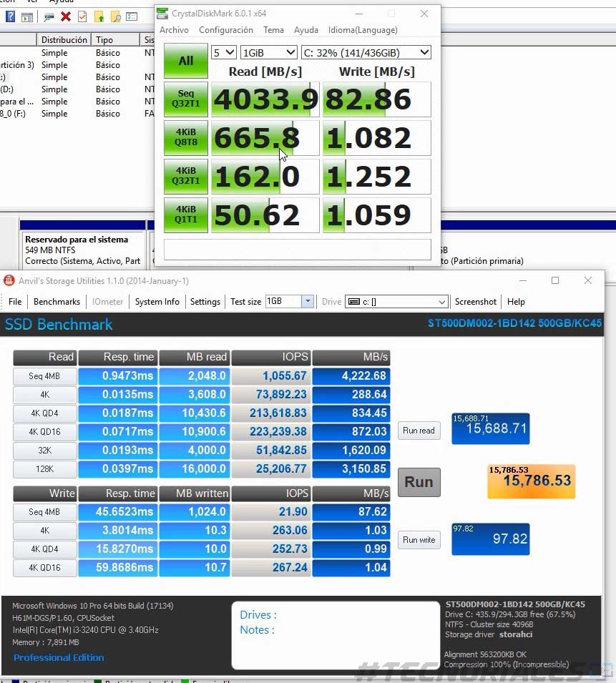Click the Run button in Anvil

419,482
